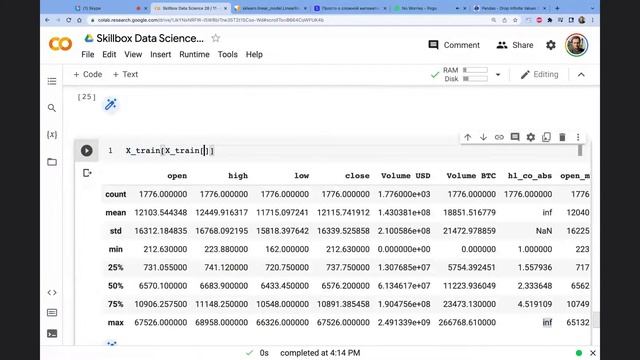Image resolution: width=640 pixels, height=360 pixels.
Task: Copy link to cell icon
Action: (x=499, y=137)
